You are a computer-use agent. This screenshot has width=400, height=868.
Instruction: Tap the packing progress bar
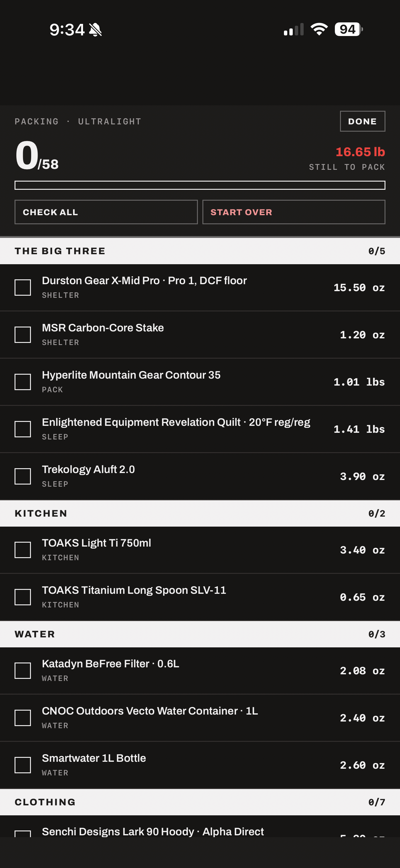click(200, 185)
